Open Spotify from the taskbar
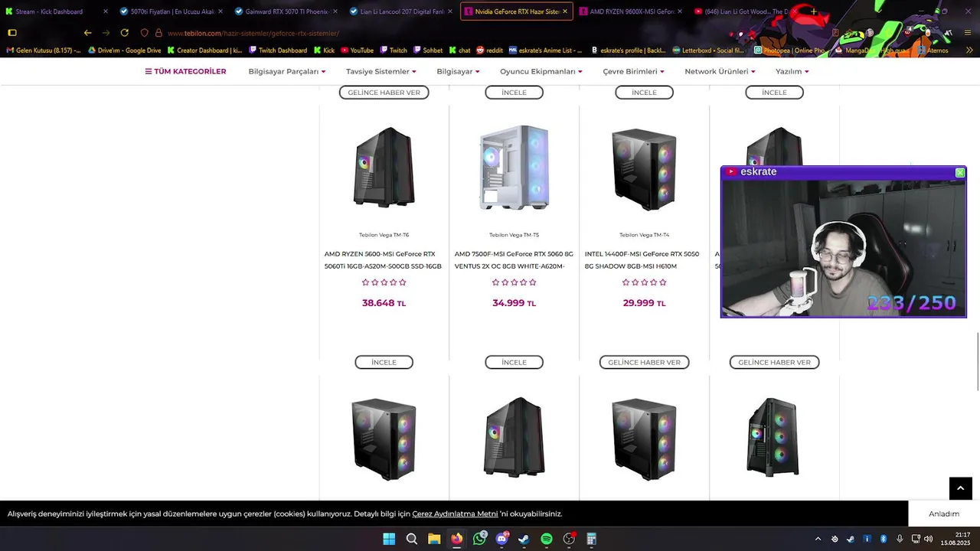Viewport: 980px width, 551px height. (547, 539)
